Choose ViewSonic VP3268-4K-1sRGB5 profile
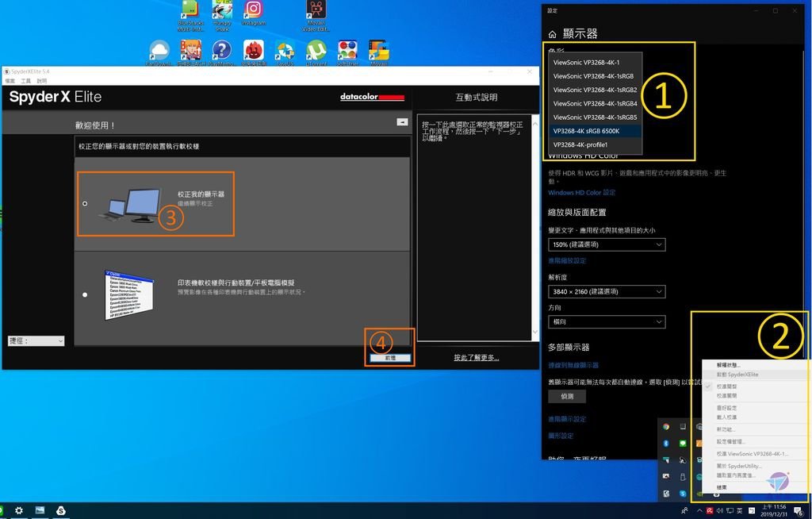This screenshot has height=519, width=812. click(x=596, y=117)
